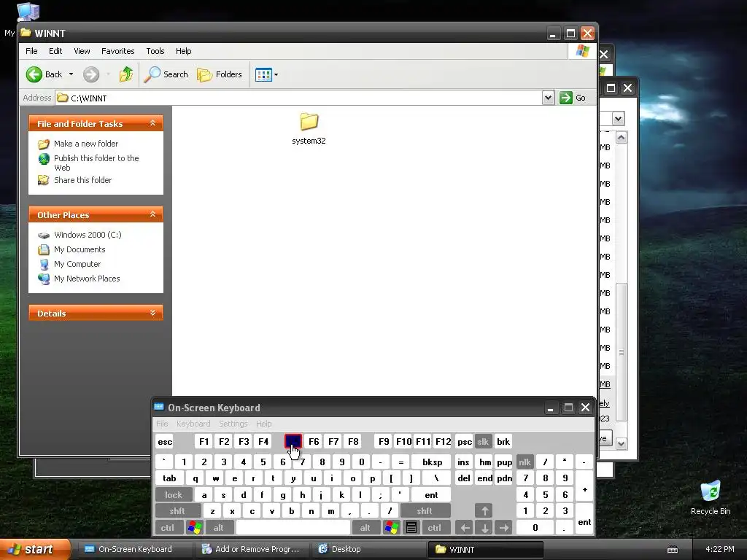Toggle the lock (caps lock) key
The width and height of the screenshot is (747, 560).
click(x=174, y=495)
